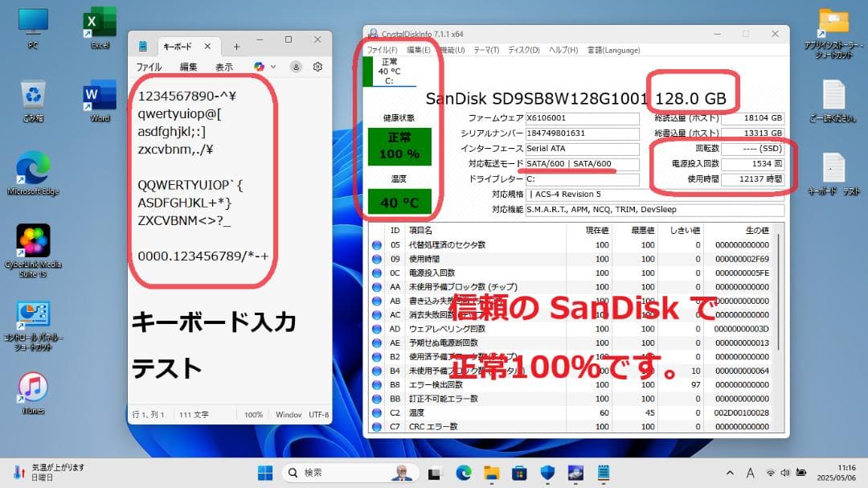Select the ウェアレベリング回数 attribute row

(x=572, y=329)
